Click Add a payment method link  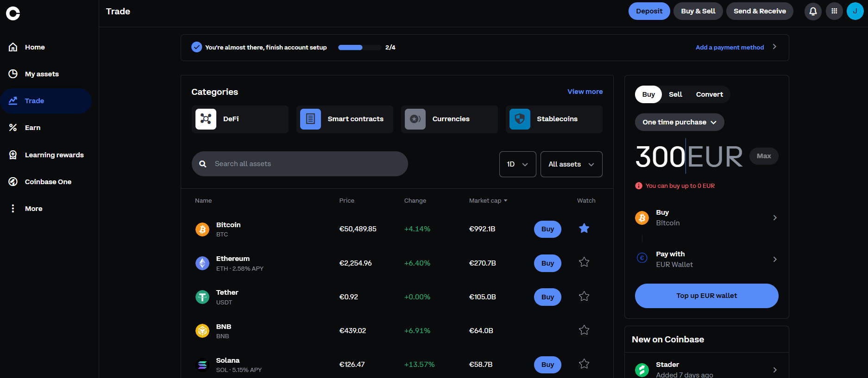point(730,47)
